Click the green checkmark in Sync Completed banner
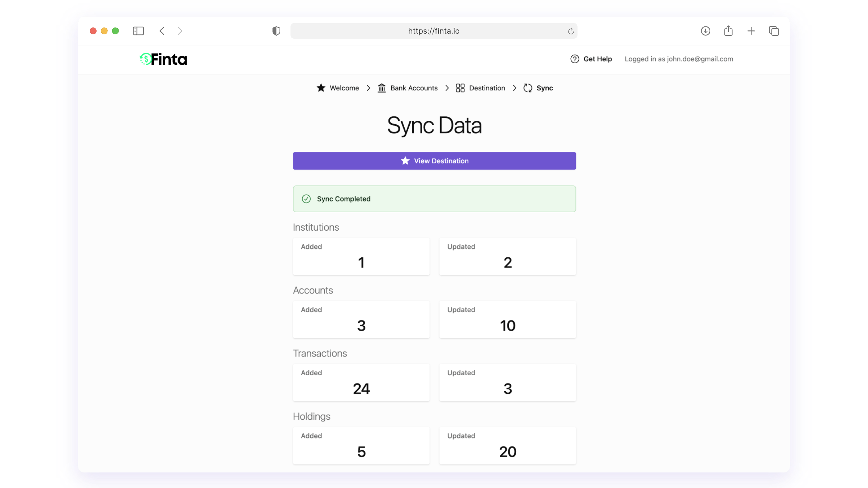Viewport: 868px width, 488px height. pos(306,199)
